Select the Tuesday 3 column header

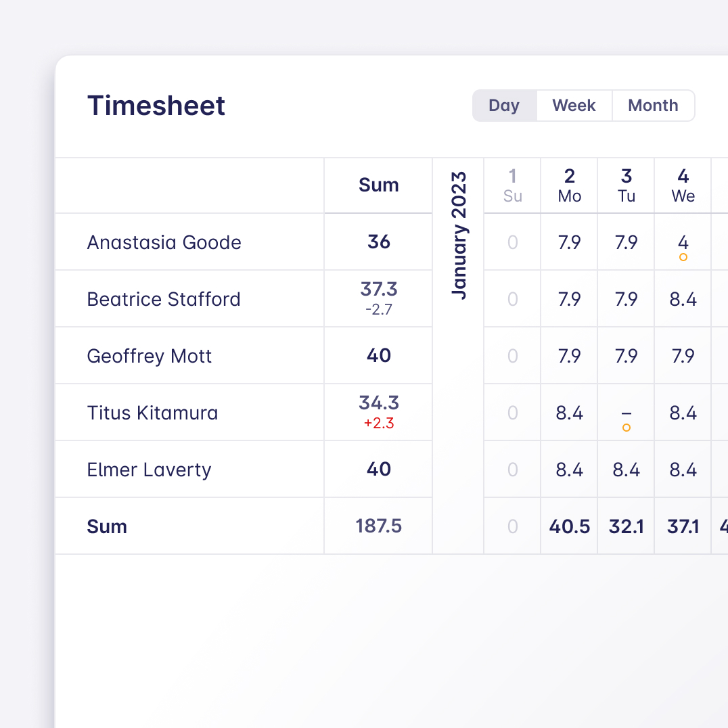pyautogui.click(x=626, y=185)
